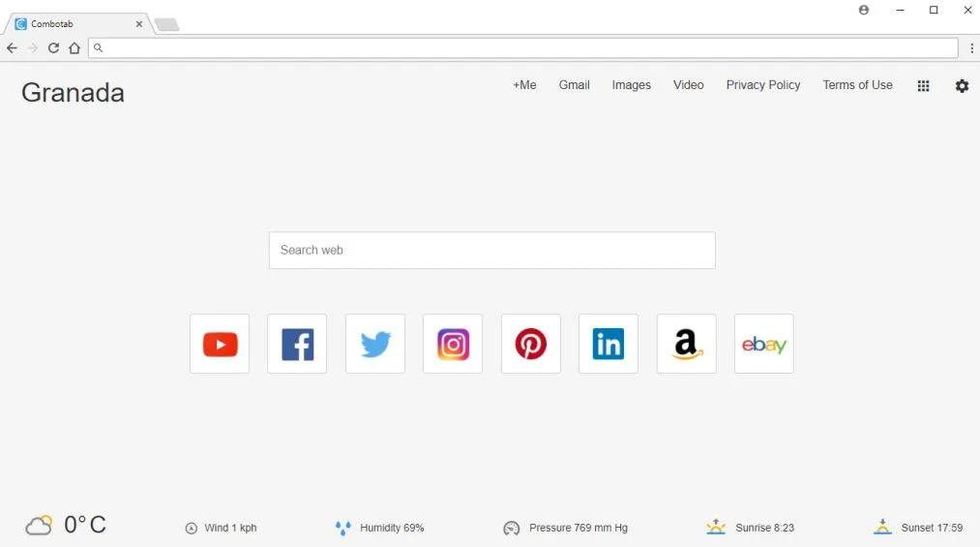Screen dimensions: 980x547
Task: Switch to the Combotab tab
Action: (x=77, y=24)
